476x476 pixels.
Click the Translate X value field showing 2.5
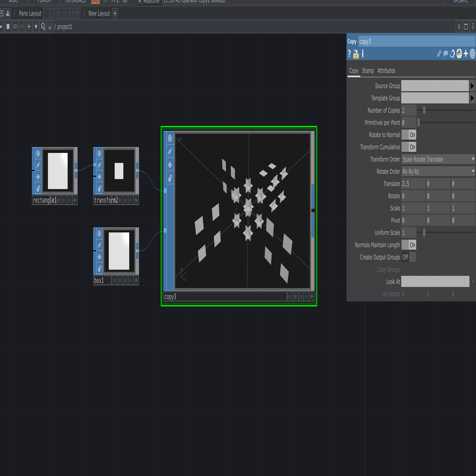click(413, 184)
